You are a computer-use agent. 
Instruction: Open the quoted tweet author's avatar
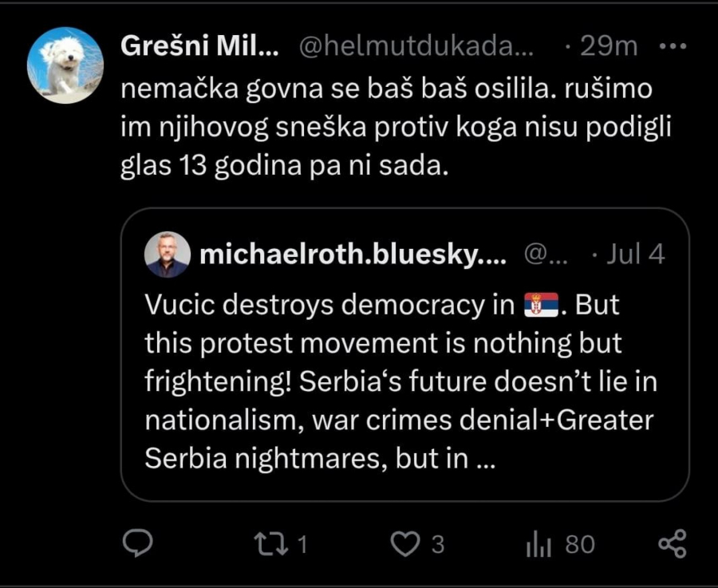pyautogui.click(x=168, y=255)
